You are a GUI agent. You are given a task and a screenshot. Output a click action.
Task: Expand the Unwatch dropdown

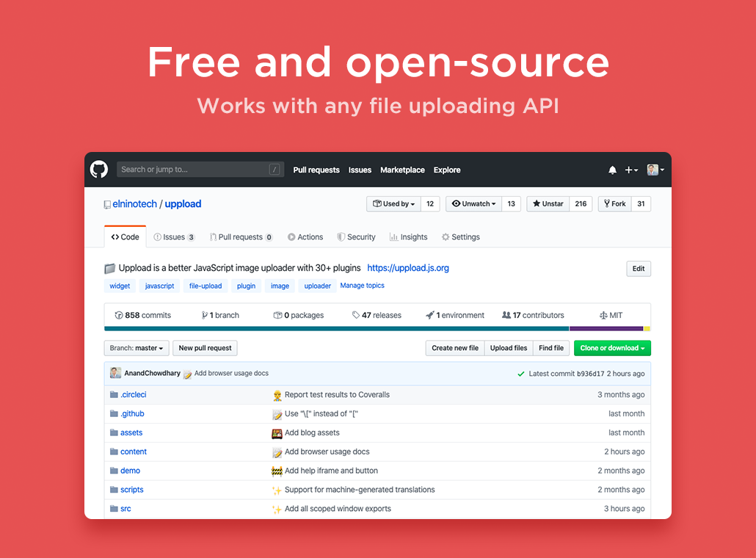click(473, 204)
